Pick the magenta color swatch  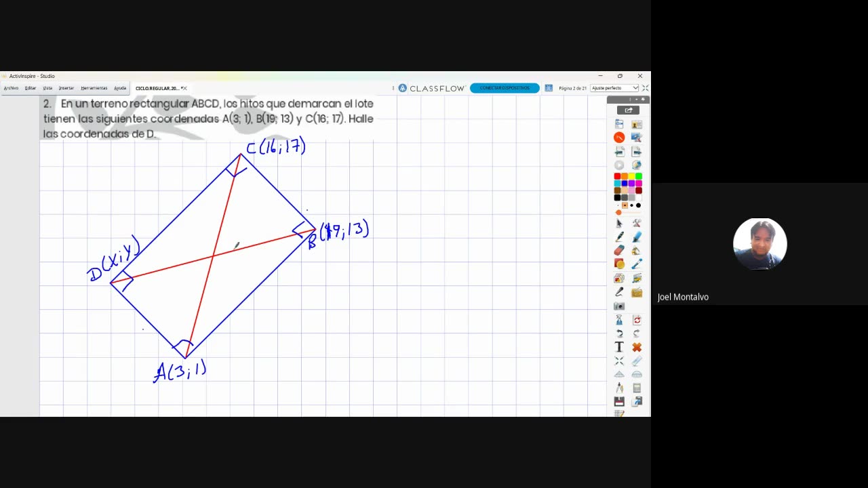639,183
